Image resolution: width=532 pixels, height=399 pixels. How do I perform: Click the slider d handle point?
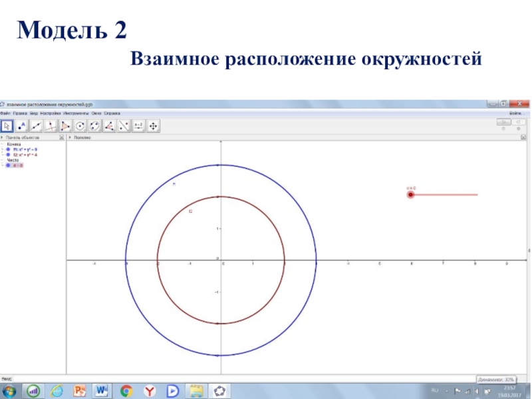410,195
